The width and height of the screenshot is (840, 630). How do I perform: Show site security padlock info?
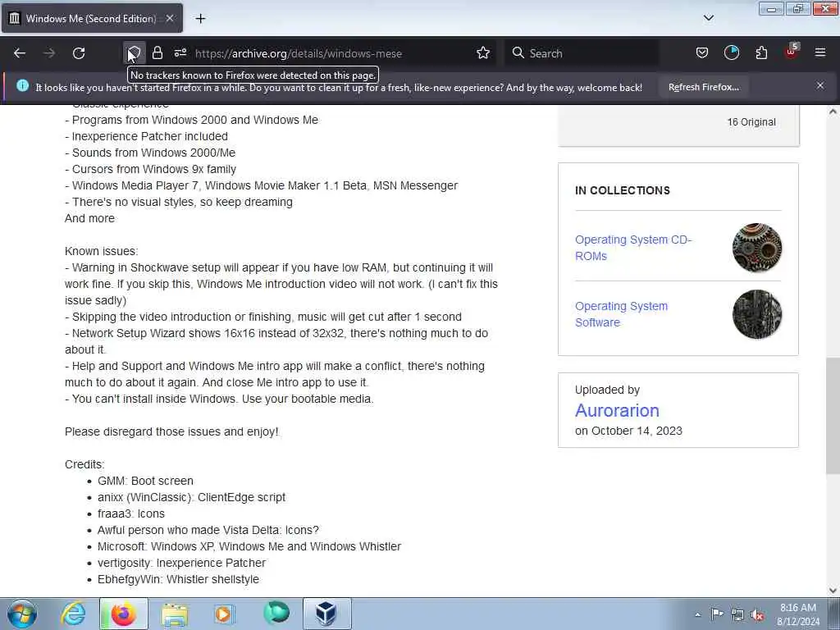click(157, 53)
